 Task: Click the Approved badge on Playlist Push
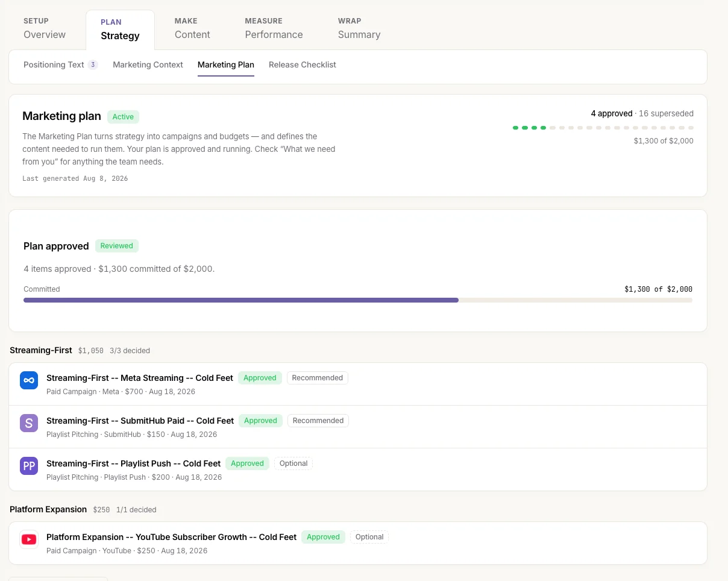coord(248,463)
